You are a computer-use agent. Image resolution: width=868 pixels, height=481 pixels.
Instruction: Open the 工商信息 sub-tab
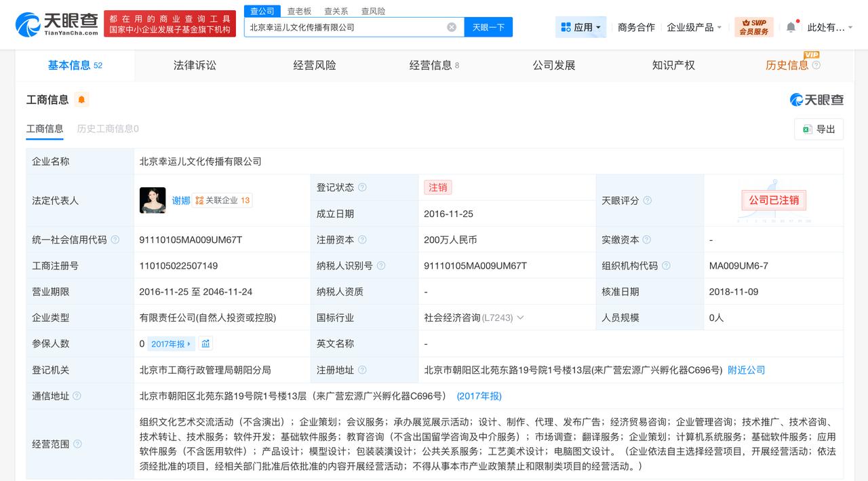pyautogui.click(x=45, y=128)
